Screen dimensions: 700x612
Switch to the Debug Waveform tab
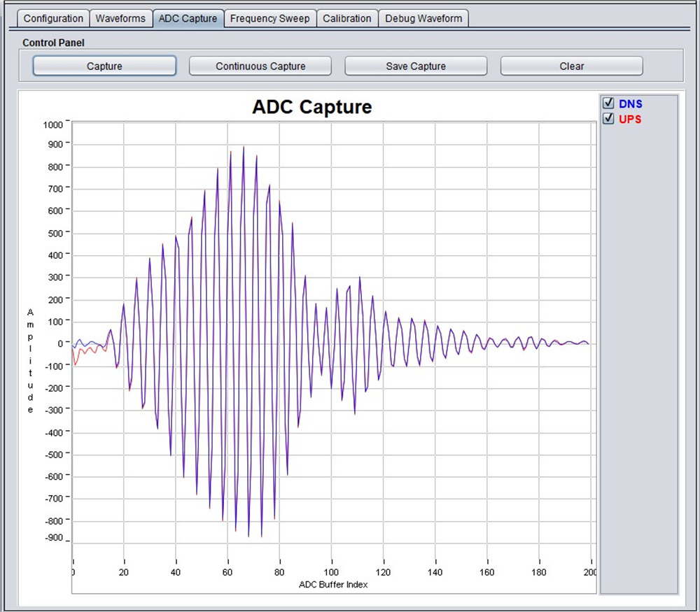pos(423,18)
